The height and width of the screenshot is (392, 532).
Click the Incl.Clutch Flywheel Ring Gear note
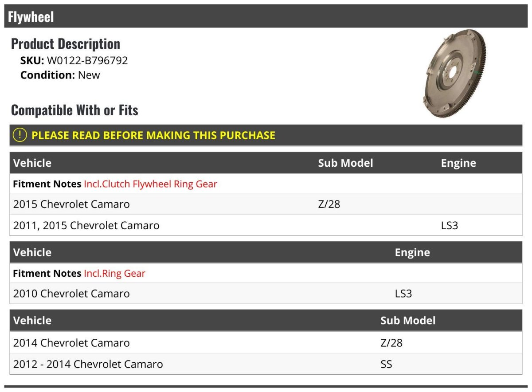click(x=150, y=184)
